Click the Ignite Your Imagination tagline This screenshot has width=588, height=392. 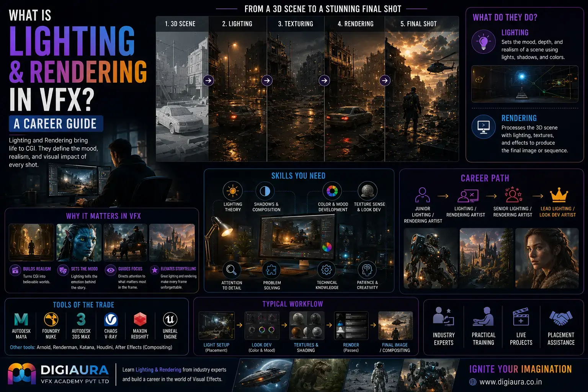520,369
